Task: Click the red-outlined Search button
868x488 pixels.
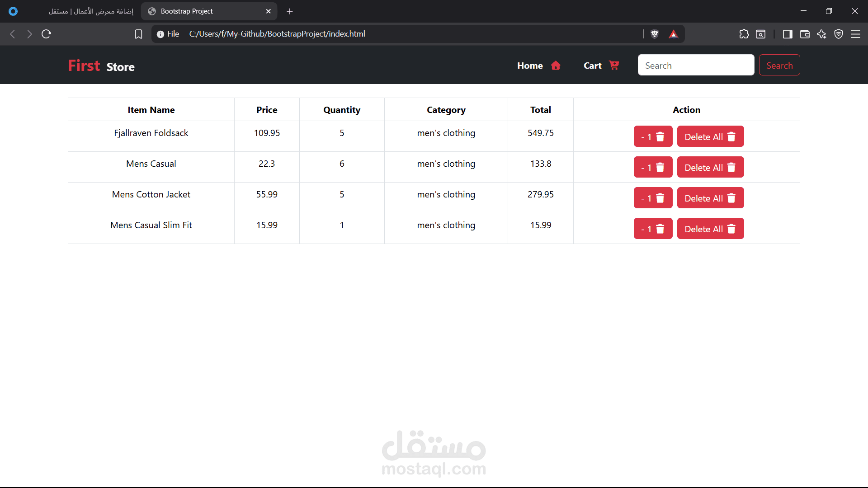Action: coord(779,65)
